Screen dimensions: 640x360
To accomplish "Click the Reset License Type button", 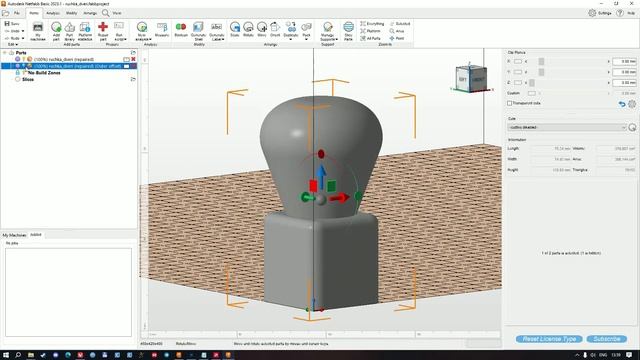I will click(549, 339).
